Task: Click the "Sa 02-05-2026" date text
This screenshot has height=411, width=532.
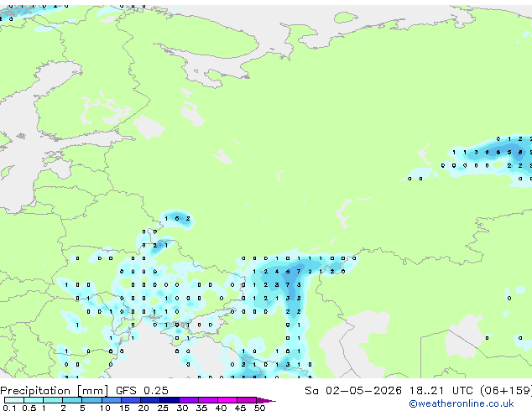Action: pos(353,390)
